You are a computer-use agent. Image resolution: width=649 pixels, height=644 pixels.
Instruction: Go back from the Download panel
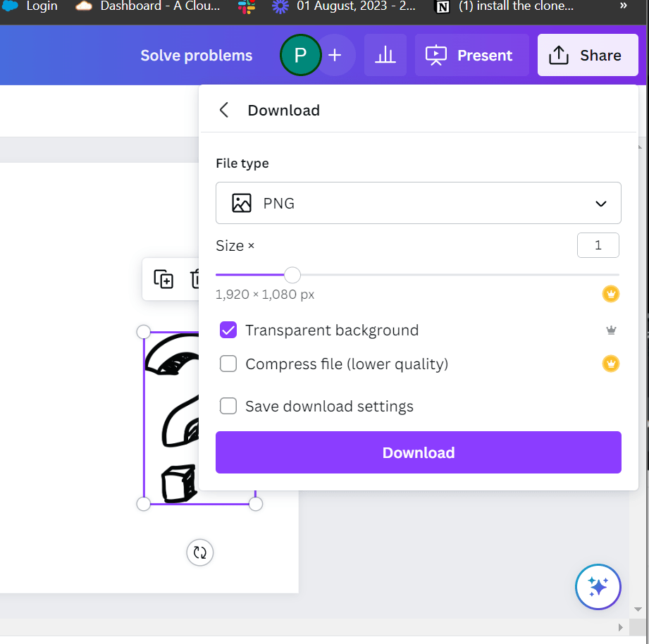224,110
